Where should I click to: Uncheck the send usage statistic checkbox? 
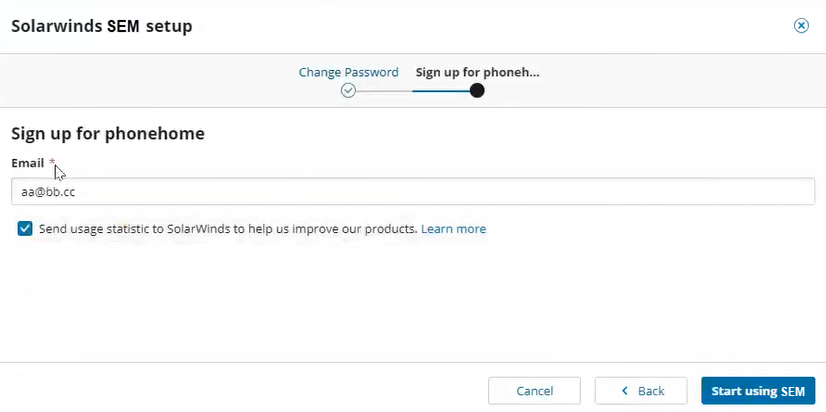click(x=25, y=229)
